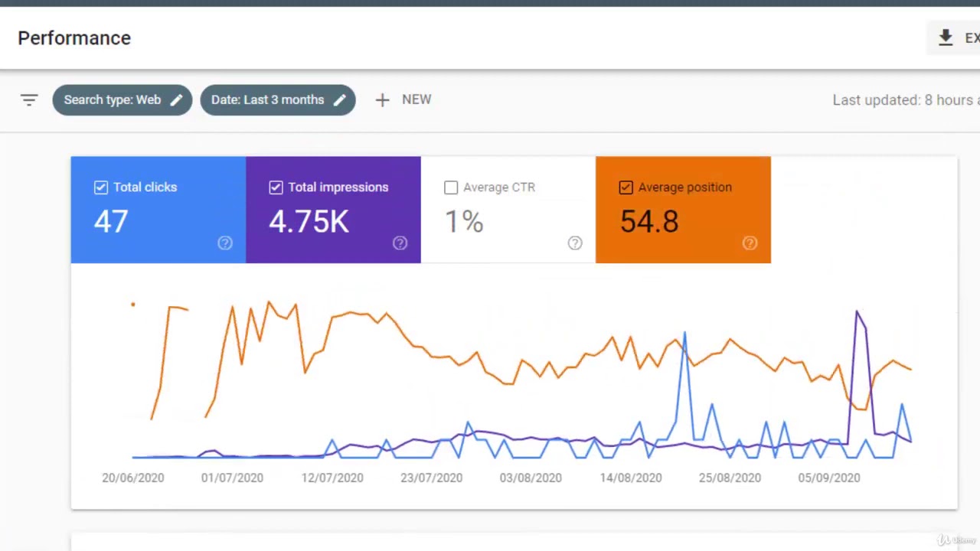Uncheck the Total impressions checkbox
The image size is (980, 551).
[x=276, y=187]
